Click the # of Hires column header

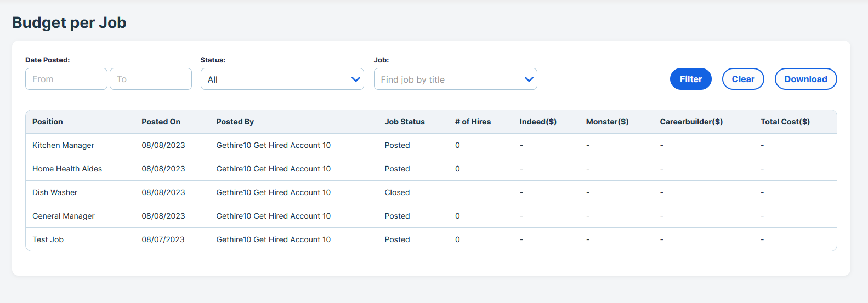[x=473, y=122]
